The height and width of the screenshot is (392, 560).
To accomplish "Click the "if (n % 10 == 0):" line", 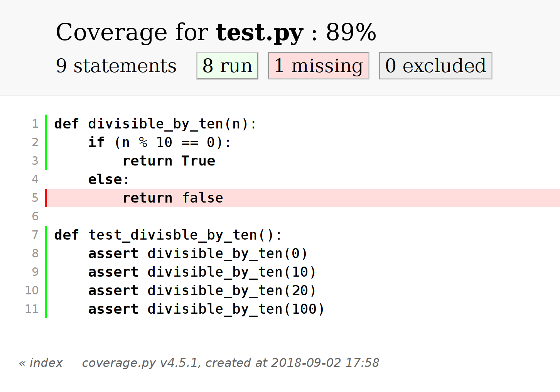I will [x=159, y=142].
